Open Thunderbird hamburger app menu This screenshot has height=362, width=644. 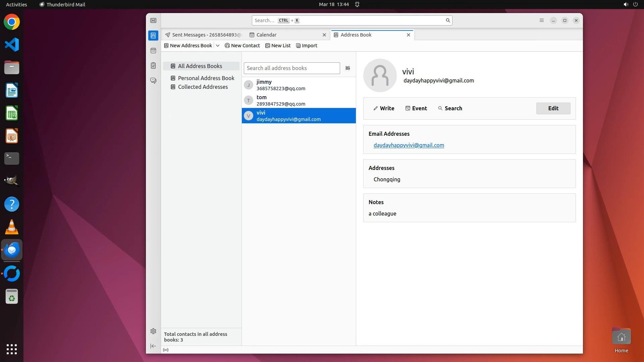point(541,20)
